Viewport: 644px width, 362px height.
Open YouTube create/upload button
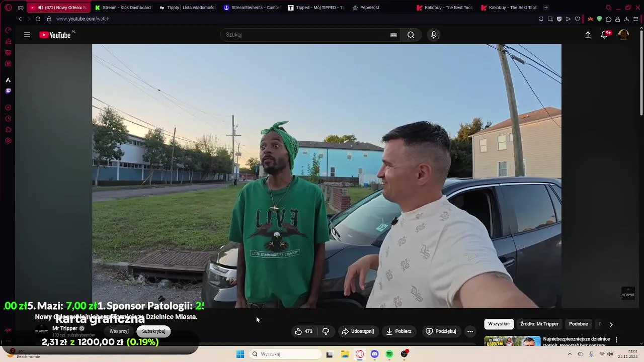click(588, 35)
